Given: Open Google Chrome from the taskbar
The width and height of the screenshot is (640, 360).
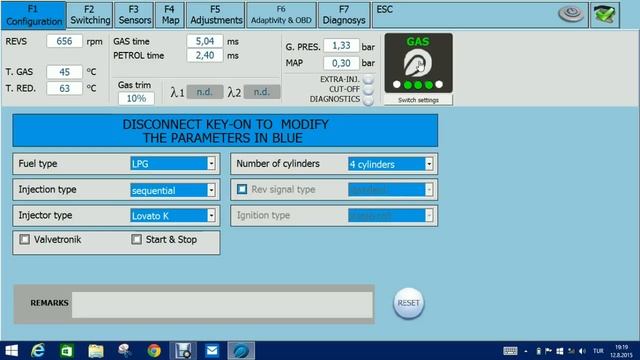Looking at the screenshot, I should click(x=154, y=351).
